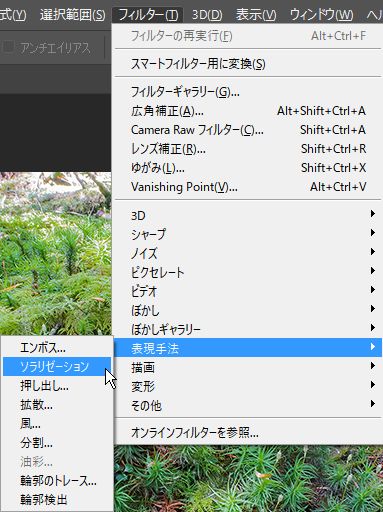The width and height of the screenshot is (383, 512).
Task: Select 輪郭のトレース... filter
Action: (x=57, y=481)
